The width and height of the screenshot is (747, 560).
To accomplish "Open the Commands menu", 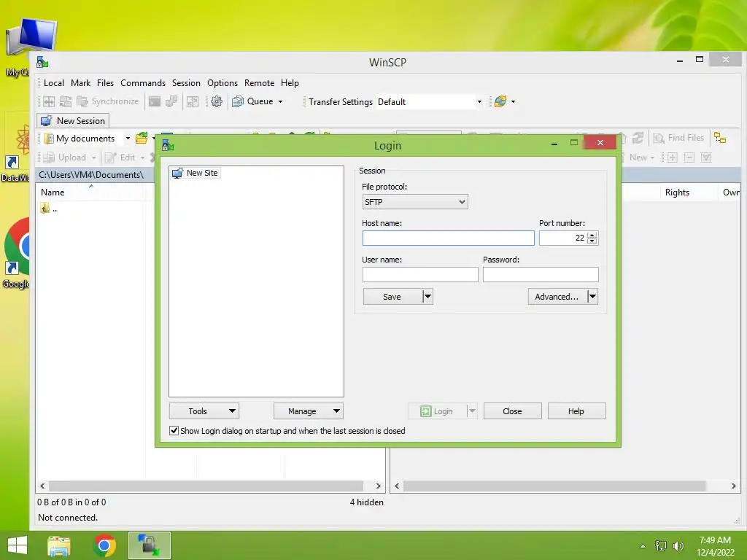I will pos(143,83).
